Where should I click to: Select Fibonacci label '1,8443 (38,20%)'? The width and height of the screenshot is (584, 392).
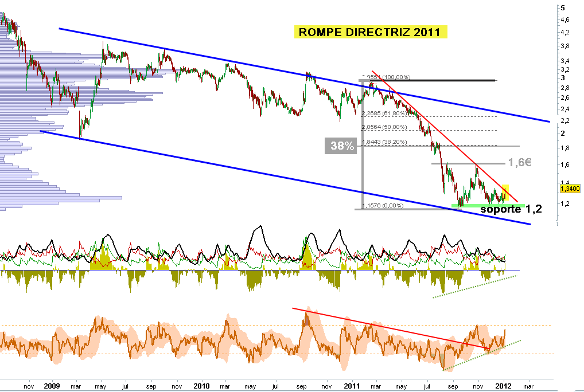[x=384, y=142]
